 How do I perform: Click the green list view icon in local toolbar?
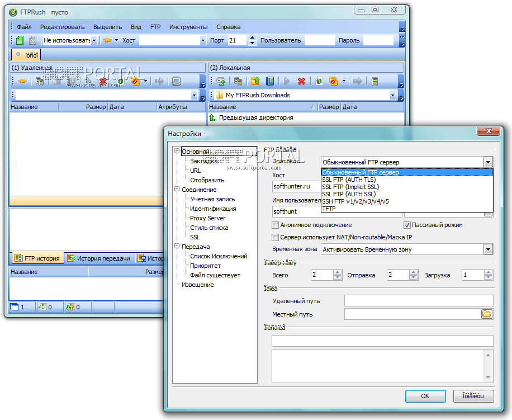click(x=375, y=81)
